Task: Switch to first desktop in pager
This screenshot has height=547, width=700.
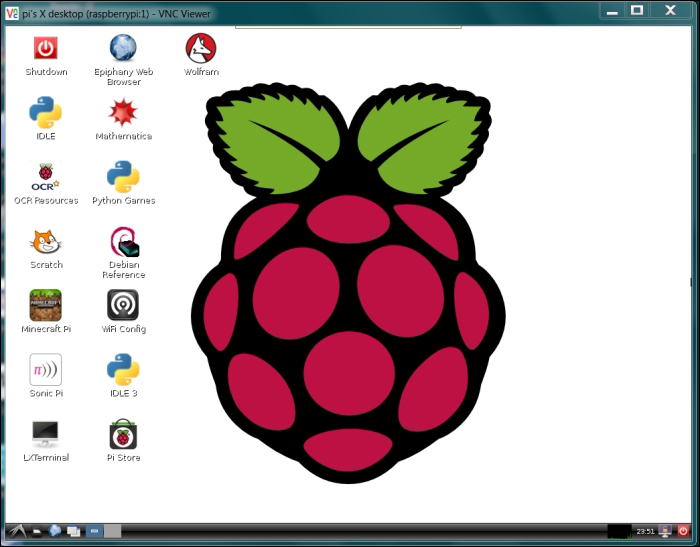Action: click(x=94, y=531)
